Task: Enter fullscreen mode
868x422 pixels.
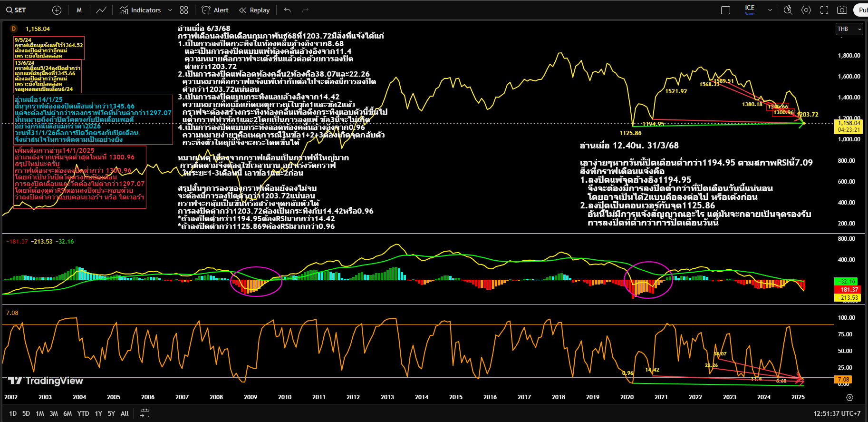Action: tap(824, 10)
